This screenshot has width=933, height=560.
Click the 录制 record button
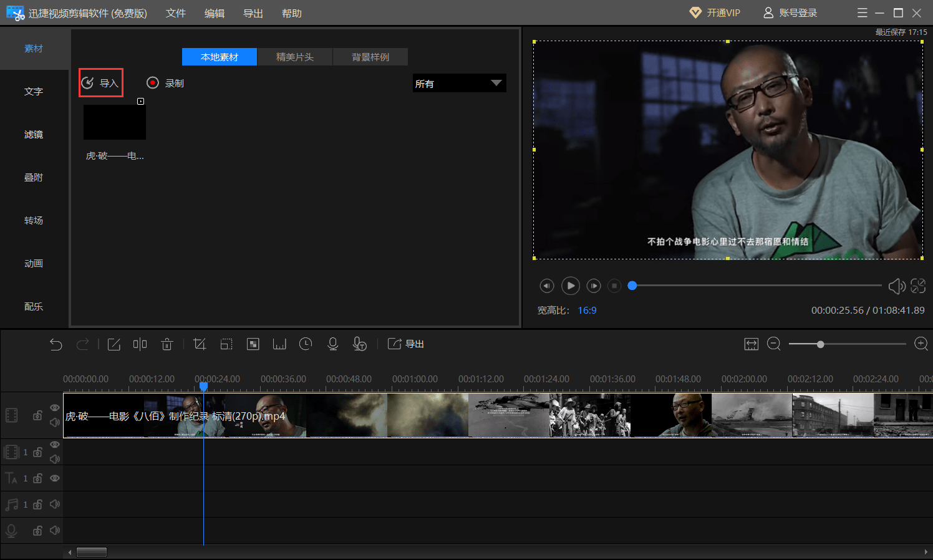165,83
